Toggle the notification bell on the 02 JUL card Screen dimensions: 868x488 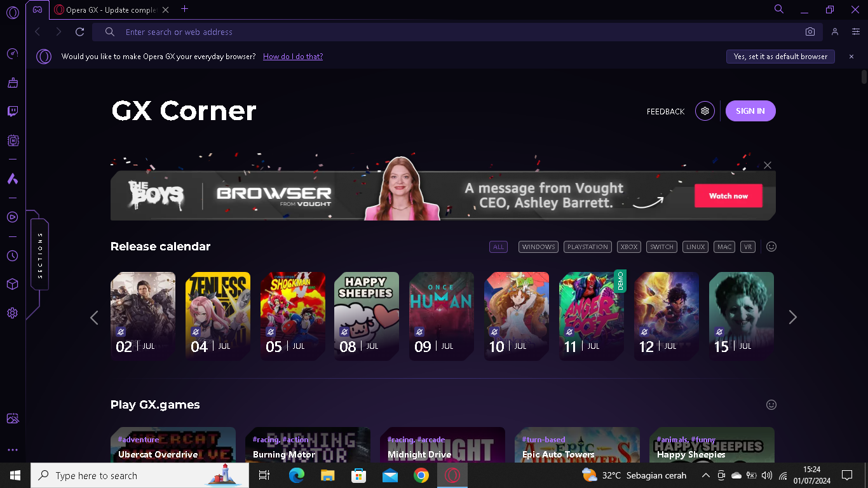pyautogui.click(x=121, y=332)
